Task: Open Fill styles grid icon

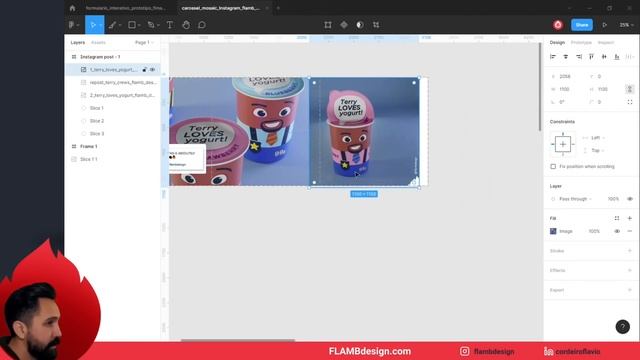Action: (x=617, y=218)
